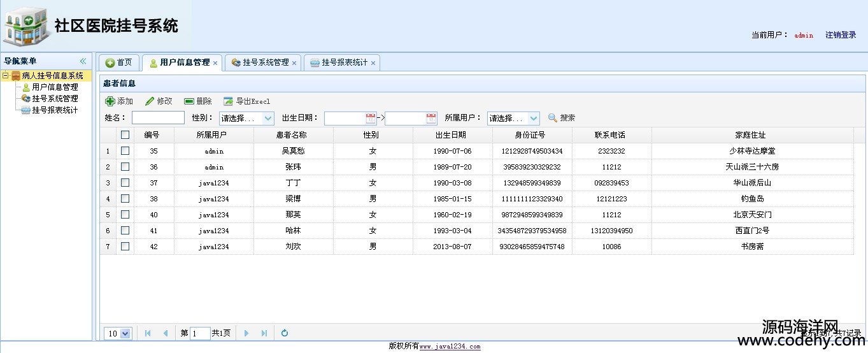Check the row for 哈林
The width and height of the screenshot is (868, 353).
pyautogui.click(x=125, y=231)
